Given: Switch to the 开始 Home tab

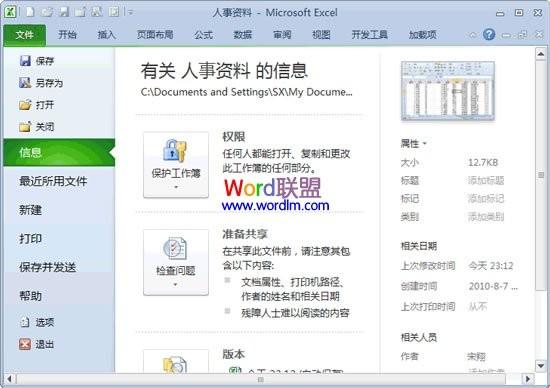Looking at the screenshot, I should pyautogui.click(x=67, y=35).
